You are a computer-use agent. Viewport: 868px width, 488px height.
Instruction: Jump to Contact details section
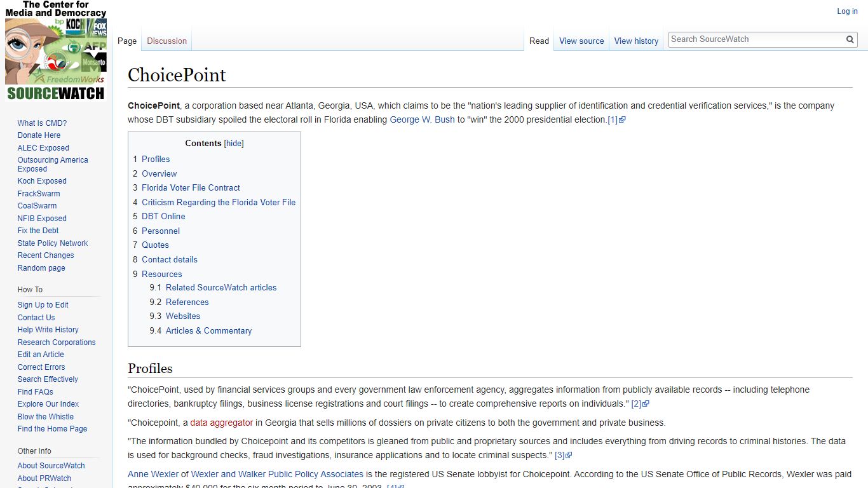[x=170, y=259]
